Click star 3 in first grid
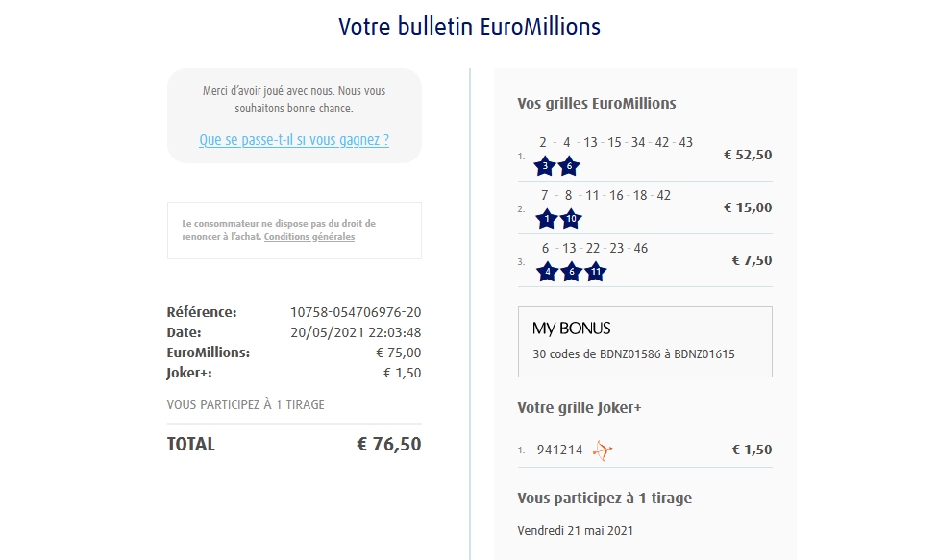Screen dimensions: 938x560 coord(545,166)
